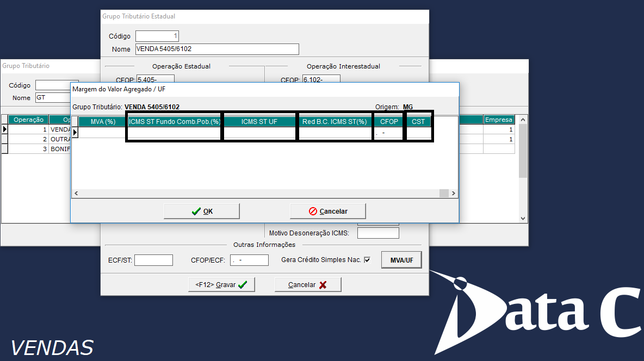This screenshot has width=644, height=361.
Task: Click the Empresa column header
Action: (499, 120)
